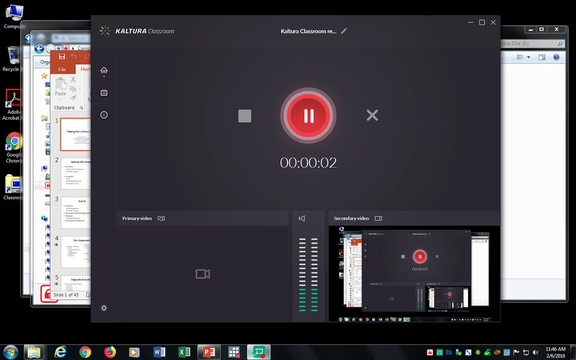Viewport: 576px width, 360px height.
Task: Open the settings gear icon
Action: pyautogui.click(x=104, y=308)
